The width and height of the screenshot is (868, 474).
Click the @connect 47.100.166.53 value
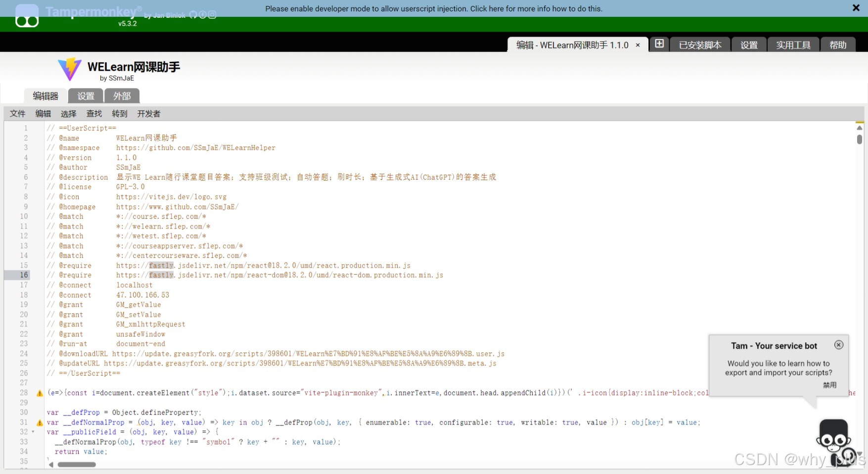pyautogui.click(x=142, y=295)
